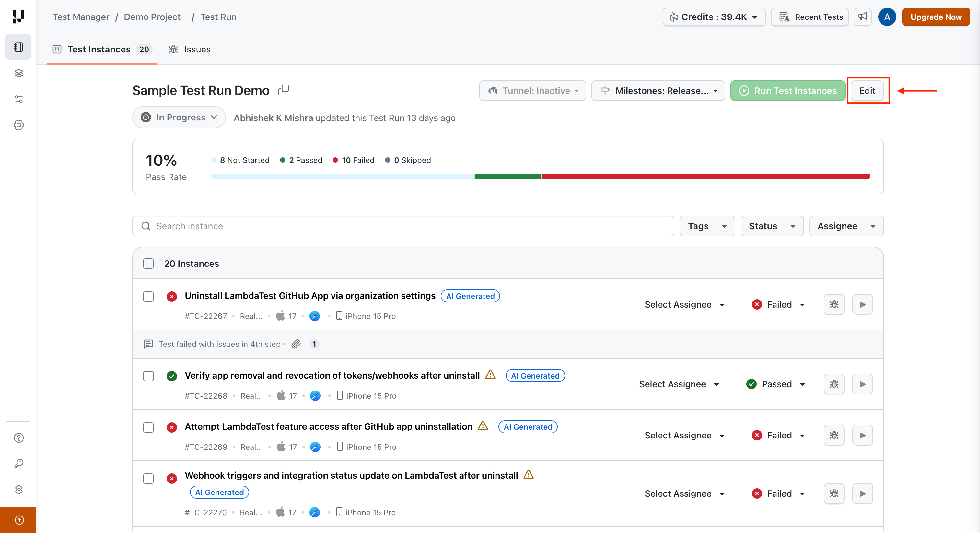The width and height of the screenshot is (980, 533).
Task: Open the stacked layers icon in sidebar
Action: [18, 73]
